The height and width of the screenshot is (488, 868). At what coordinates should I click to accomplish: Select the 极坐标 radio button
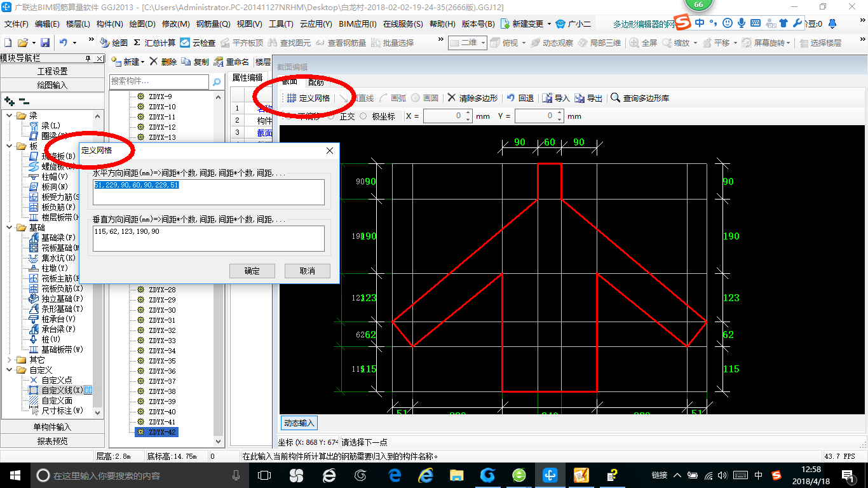(363, 116)
